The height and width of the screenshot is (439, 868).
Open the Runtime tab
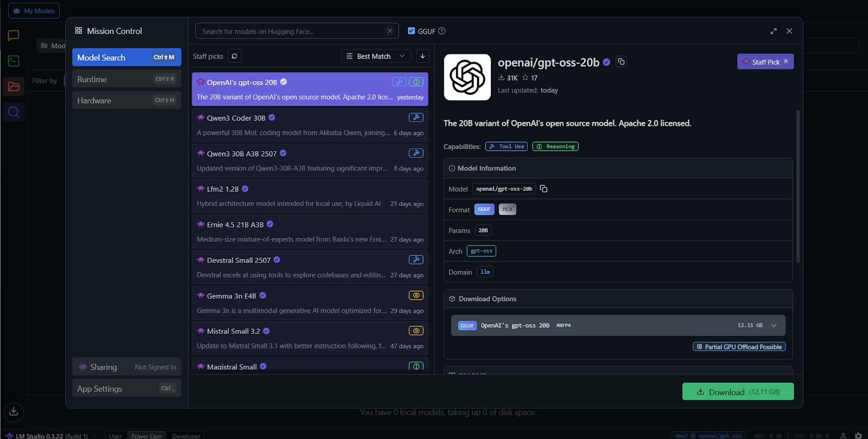[127, 79]
